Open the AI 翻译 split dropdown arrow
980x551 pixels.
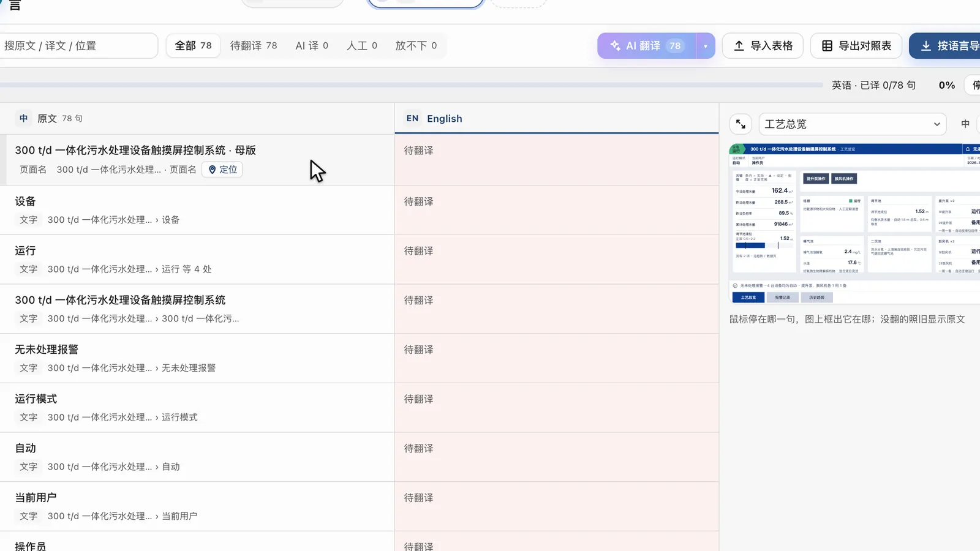pyautogui.click(x=706, y=46)
